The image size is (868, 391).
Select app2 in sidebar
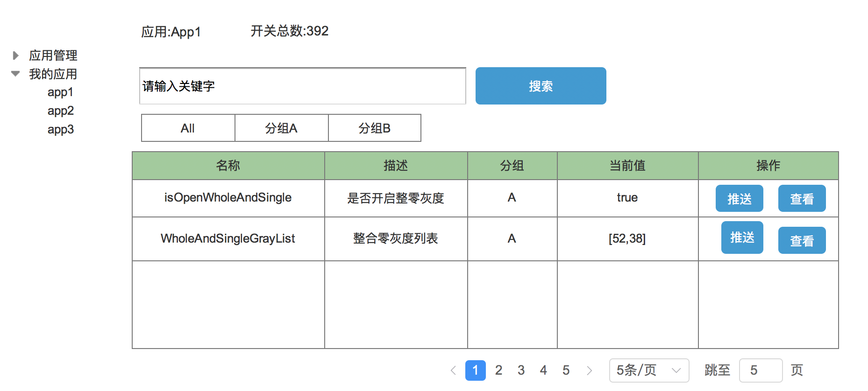tap(60, 111)
